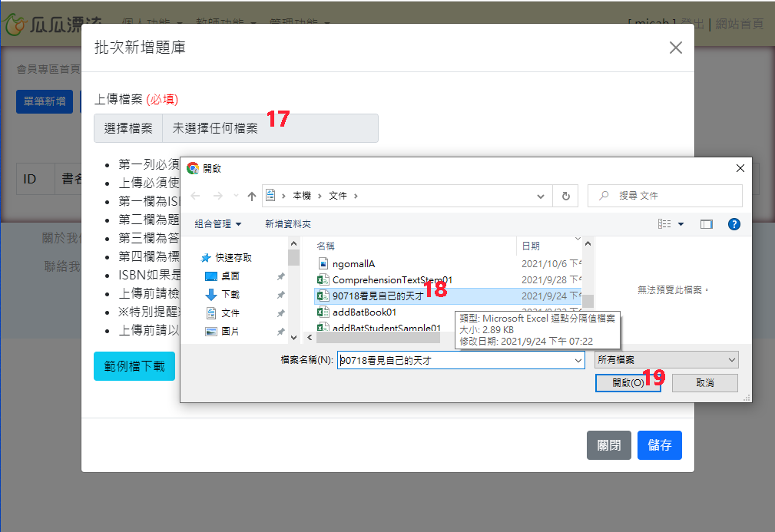Click the 新增資料夾 toolbar button
Viewport: 775px width, 532px height.
click(288, 224)
